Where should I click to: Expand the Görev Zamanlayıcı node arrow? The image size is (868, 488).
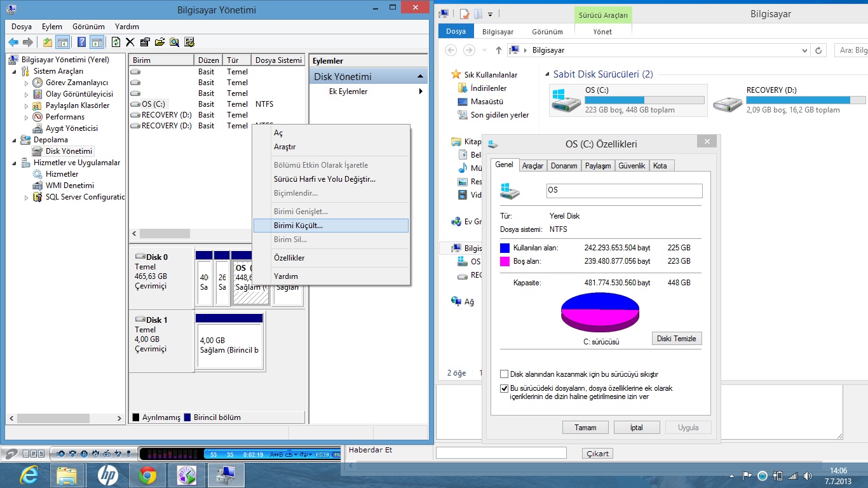pyautogui.click(x=26, y=83)
